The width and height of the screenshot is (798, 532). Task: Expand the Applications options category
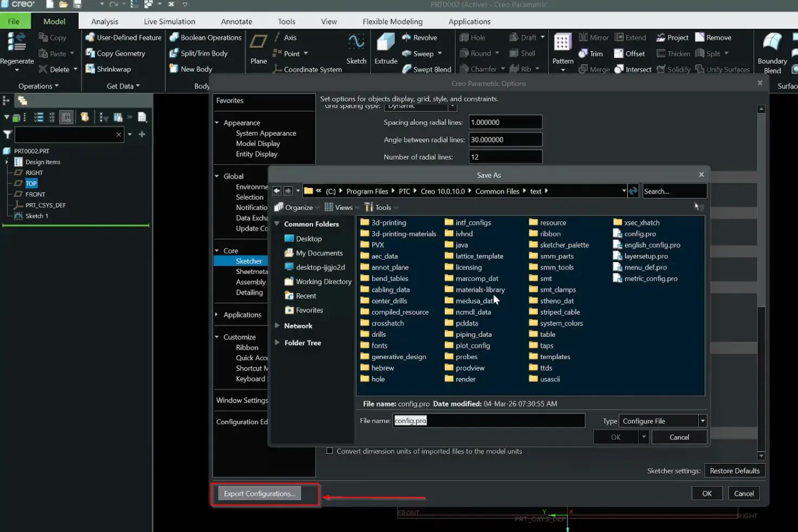pos(216,315)
